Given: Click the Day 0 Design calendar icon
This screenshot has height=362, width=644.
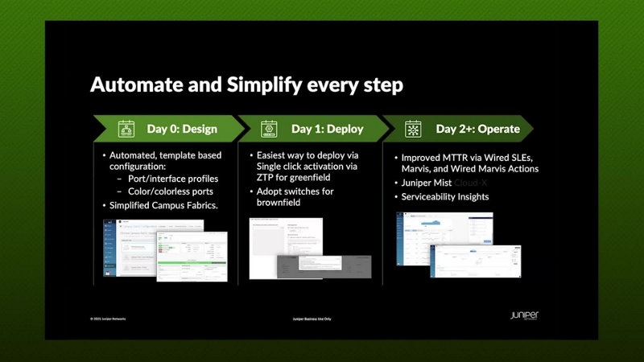Looking at the screenshot, I should coord(126,129).
